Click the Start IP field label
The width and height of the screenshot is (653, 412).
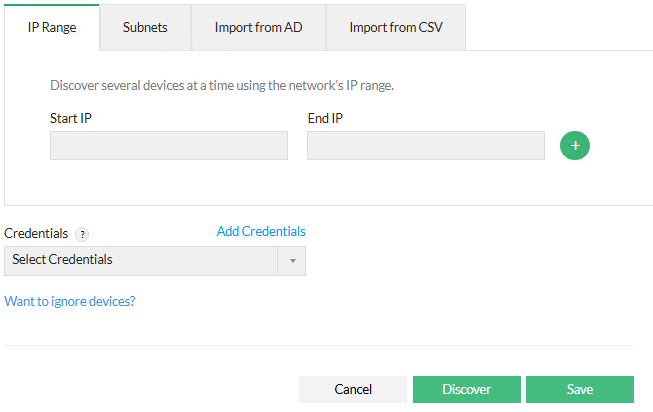71,118
